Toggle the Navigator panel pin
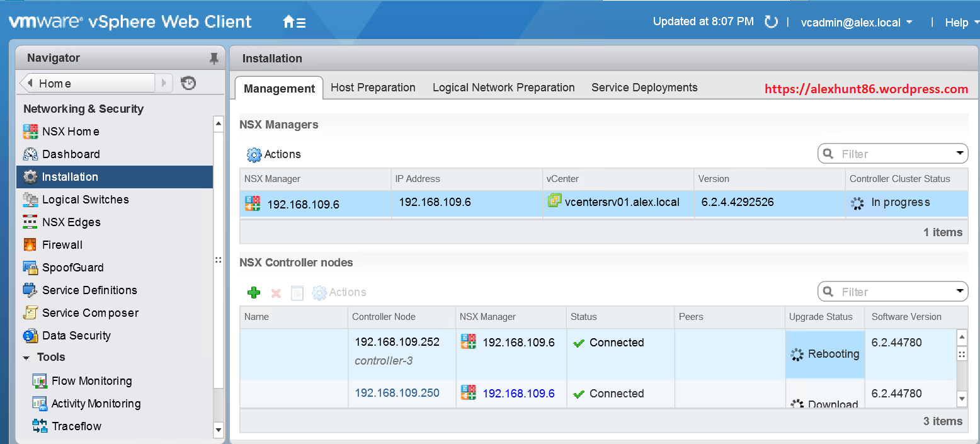This screenshot has width=980, height=444. pyautogui.click(x=214, y=57)
